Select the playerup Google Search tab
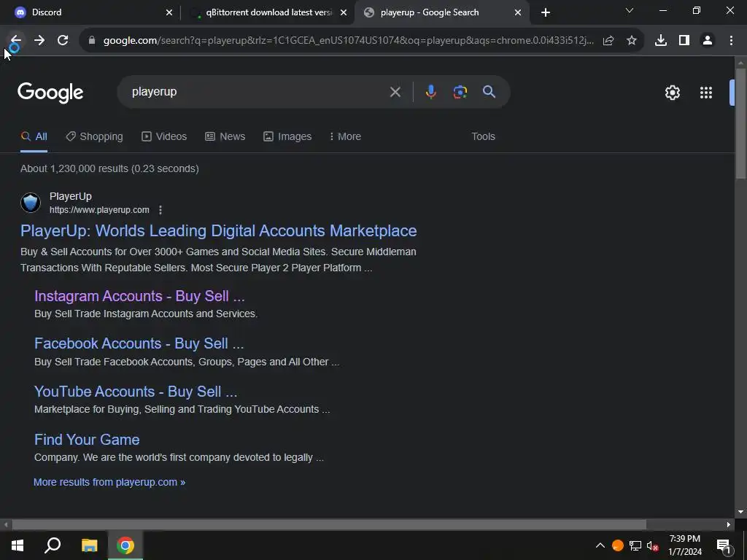This screenshot has height=560, width=747. click(x=441, y=12)
